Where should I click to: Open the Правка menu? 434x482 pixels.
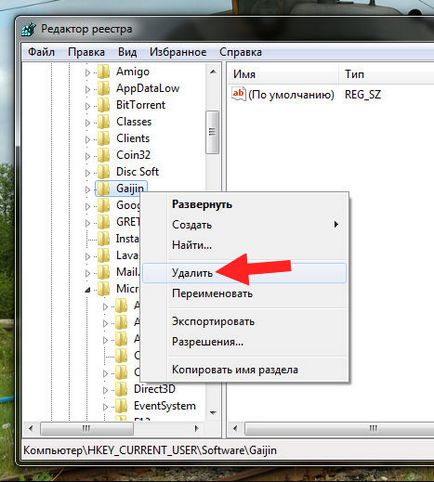click(x=86, y=52)
